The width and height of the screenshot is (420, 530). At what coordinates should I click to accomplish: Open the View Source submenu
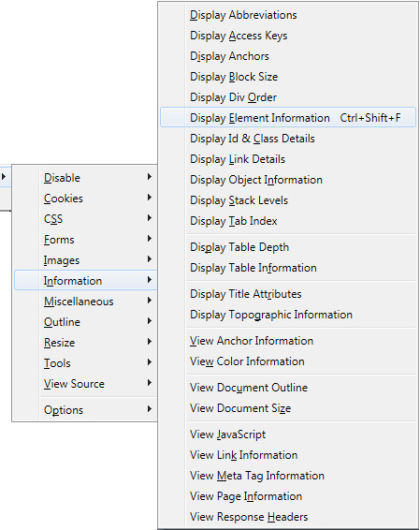86,384
